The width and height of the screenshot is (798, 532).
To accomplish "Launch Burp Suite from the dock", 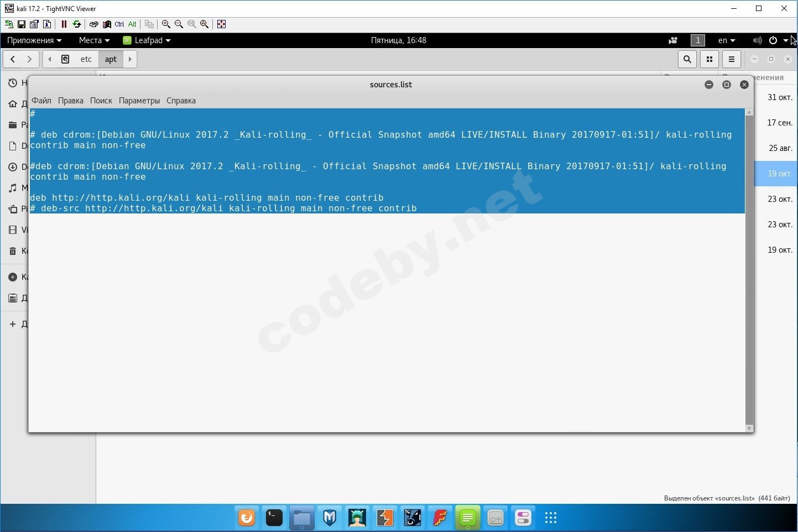I will (385, 518).
